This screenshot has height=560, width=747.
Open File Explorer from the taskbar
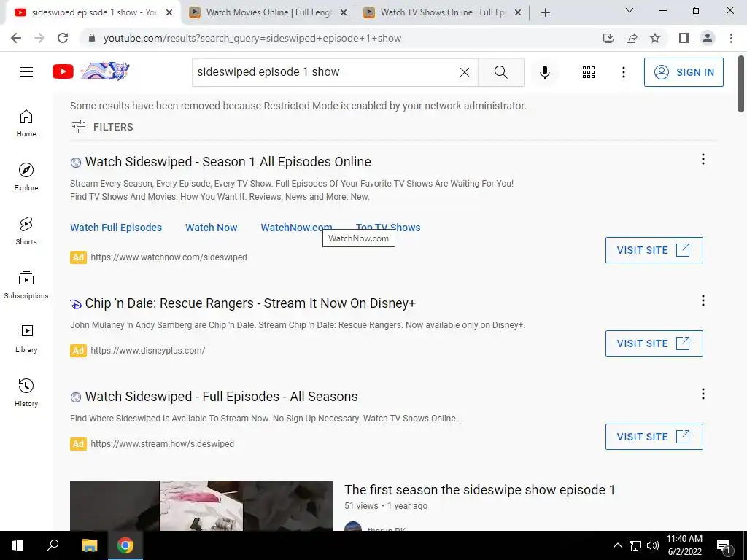[x=89, y=545]
